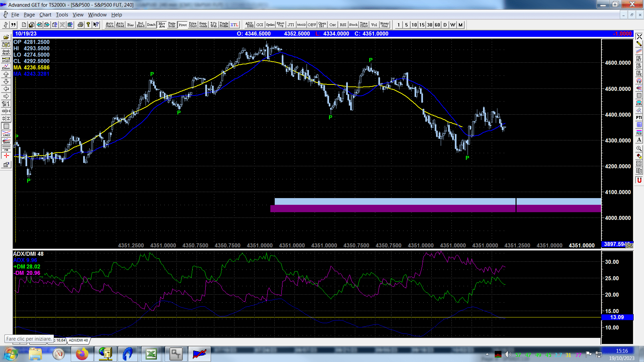Switch chart to 60-minute timeframe
The height and width of the screenshot is (362, 644).
pyautogui.click(x=437, y=25)
